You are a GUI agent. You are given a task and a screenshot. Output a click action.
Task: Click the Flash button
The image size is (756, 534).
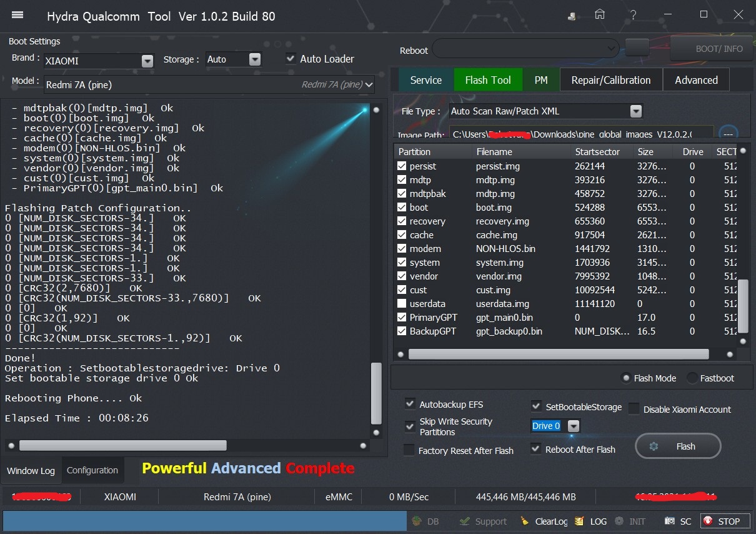678,446
